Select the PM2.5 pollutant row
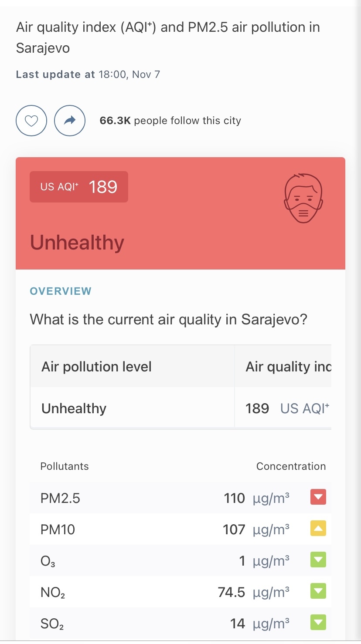 point(180,497)
